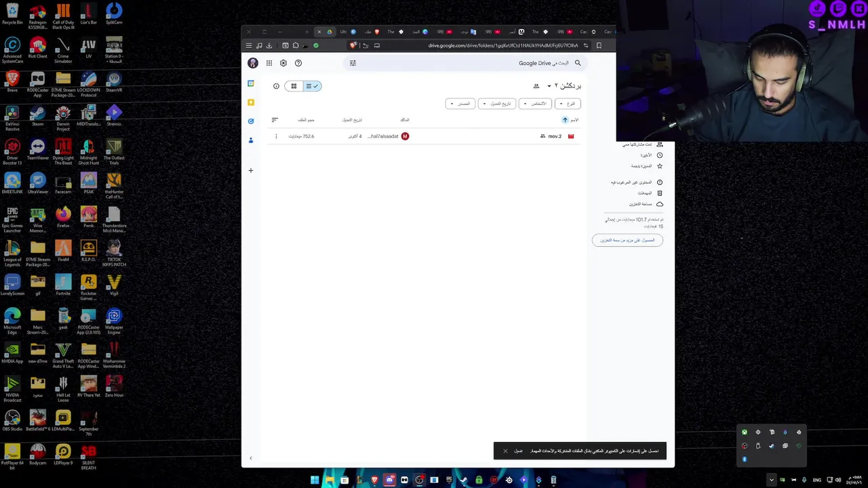Open Google apps grid launcher
Screen dimensions: 868x488
click(x=269, y=63)
